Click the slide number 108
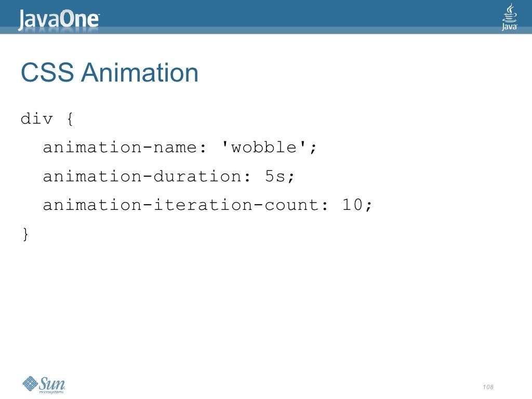The height and width of the screenshot is (399, 532). (x=488, y=387)
